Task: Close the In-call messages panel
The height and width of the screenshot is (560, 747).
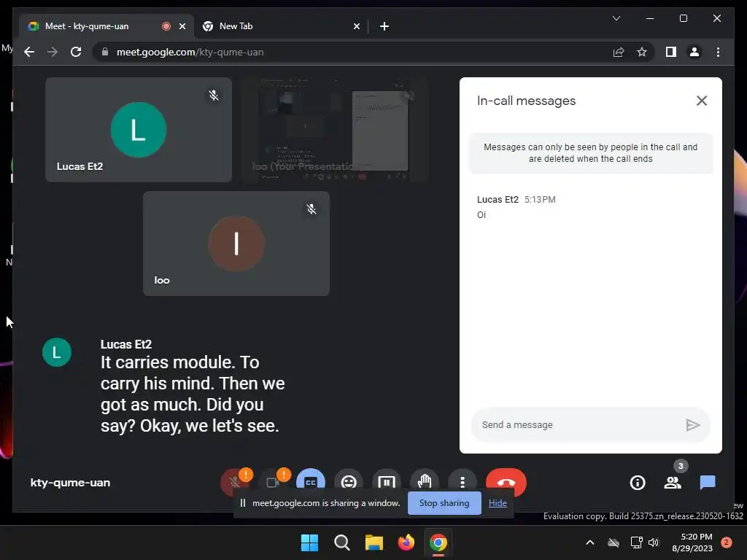Action: click(701, 101)
